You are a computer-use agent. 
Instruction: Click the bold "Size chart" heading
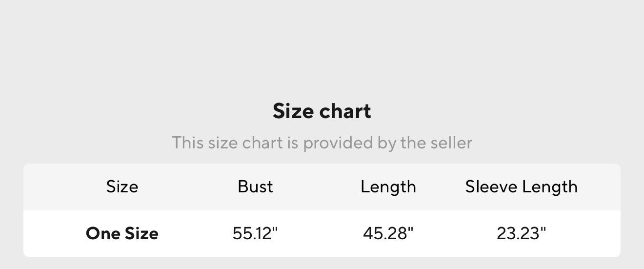[x=322, y=111]
